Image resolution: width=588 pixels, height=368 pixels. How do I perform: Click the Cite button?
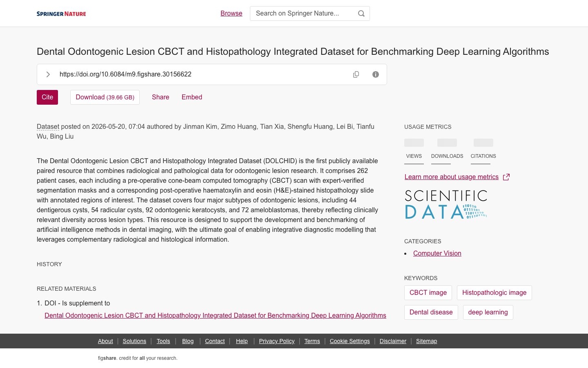click(x=47, y=97)
